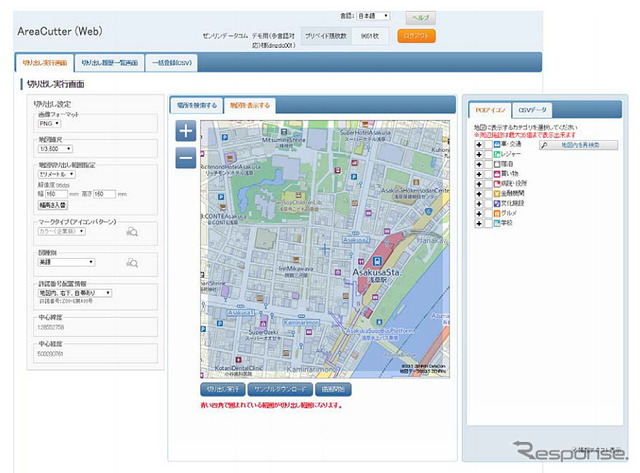Open the mark type カラー dropdown
This screenshot has width=640, height=473.
click(62, 231)
